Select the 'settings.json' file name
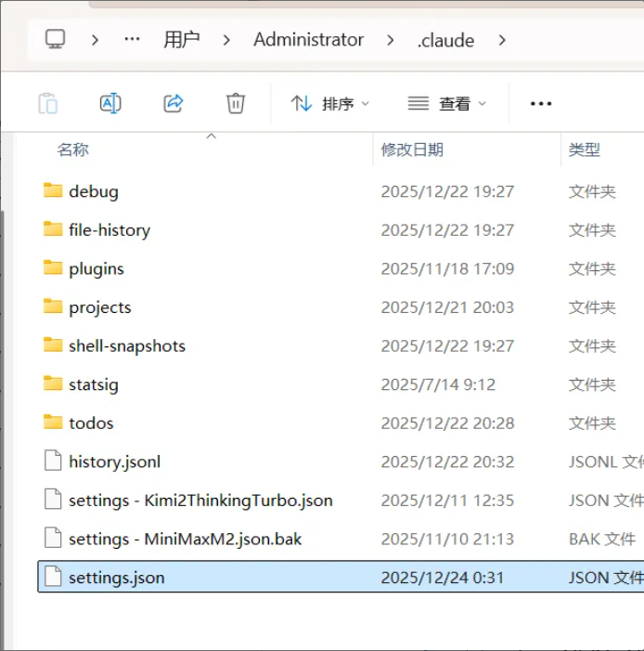Screen dimensions: 644x651 pos(117,578)
